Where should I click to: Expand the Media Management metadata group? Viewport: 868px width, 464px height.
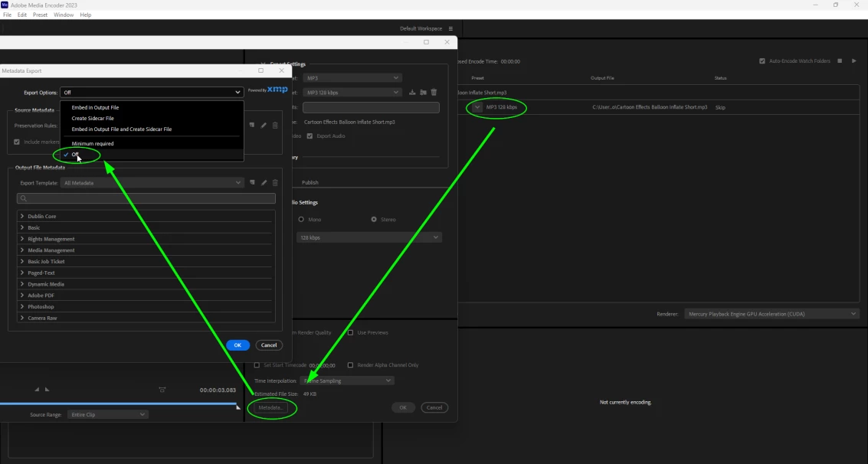22,250
